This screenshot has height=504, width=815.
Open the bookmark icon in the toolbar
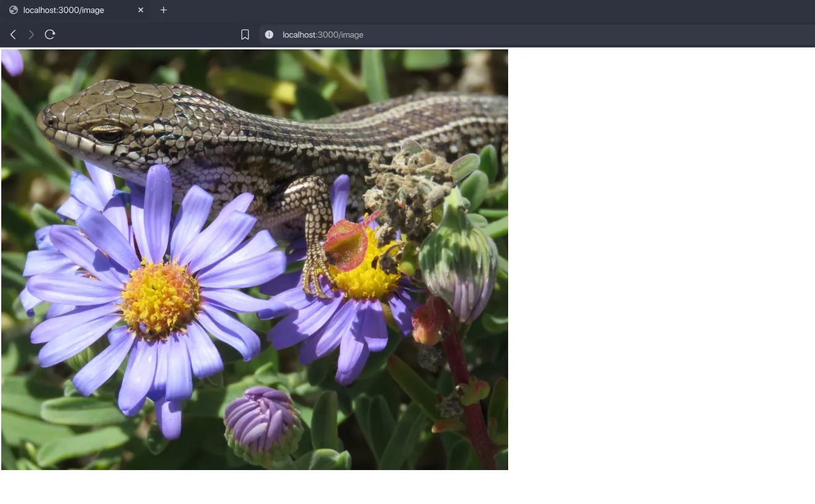click(x=245, y=35)
